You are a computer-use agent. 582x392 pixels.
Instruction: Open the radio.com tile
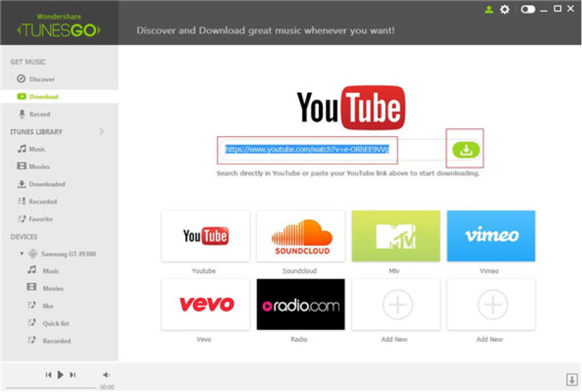(301, 304)
